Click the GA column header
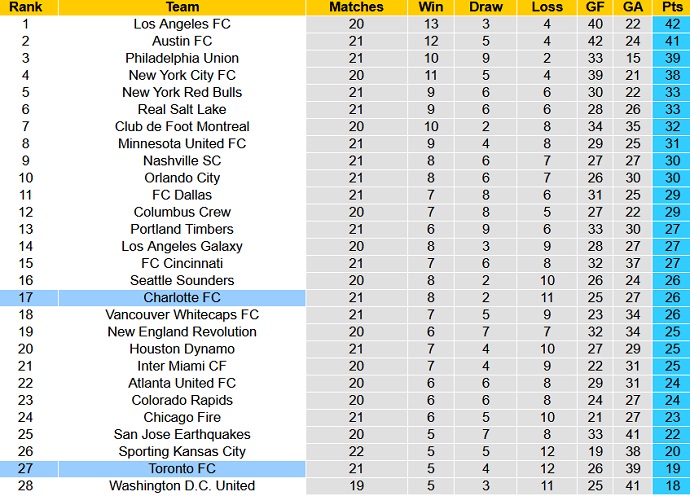 click(x=632, y=7)
